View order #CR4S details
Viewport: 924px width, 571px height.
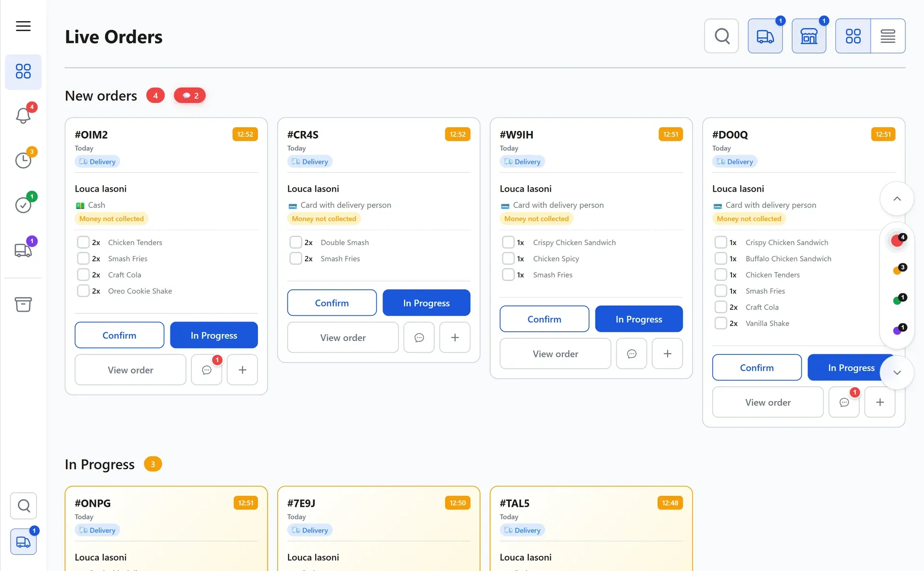[343, 337]
